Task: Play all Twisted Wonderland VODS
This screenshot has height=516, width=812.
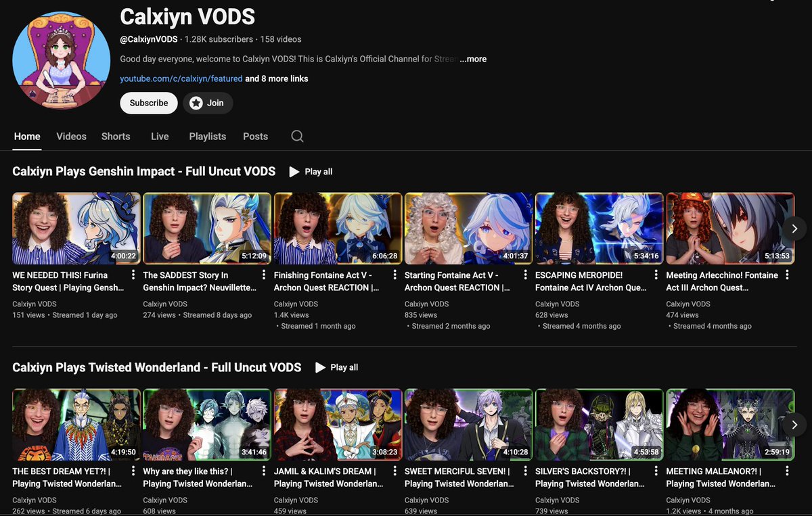Action: (x=337, y=367)
